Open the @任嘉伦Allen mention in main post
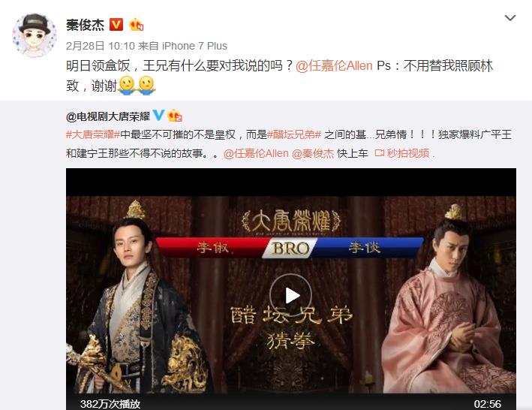532x410 pixels. click(334, 65)
